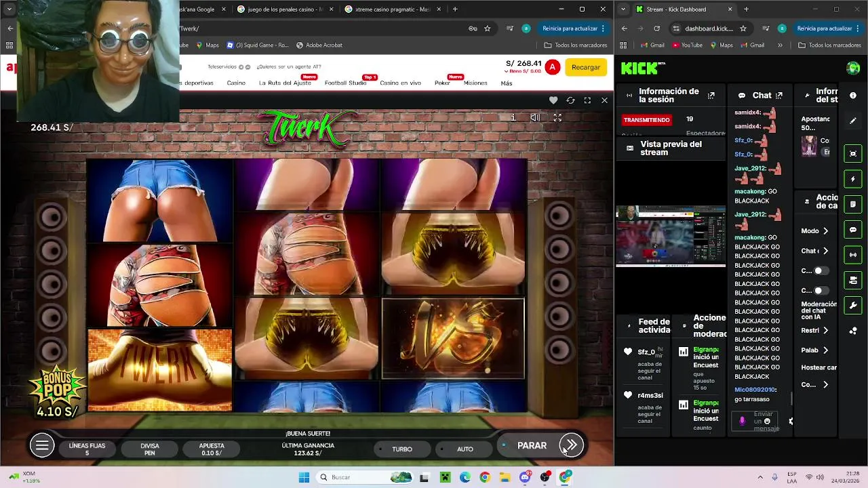Click the Kick profile avatar
Image resolution: width=868 pixels, height=488 pixels.
pyautogui.click(x=853, y=68)
